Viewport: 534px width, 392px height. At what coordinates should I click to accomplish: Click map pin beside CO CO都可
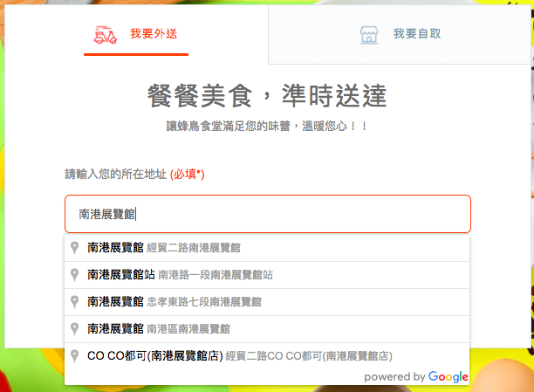[x=74, y=356]
